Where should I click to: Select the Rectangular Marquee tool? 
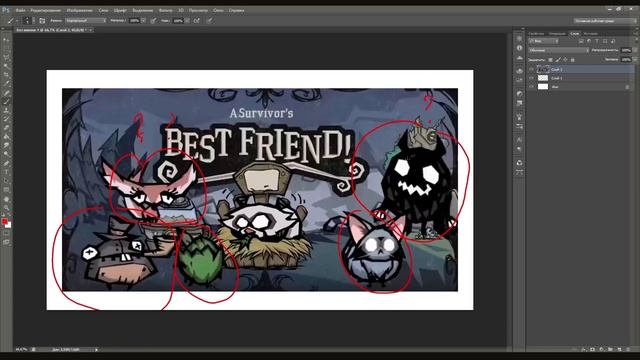pos(6,49)
